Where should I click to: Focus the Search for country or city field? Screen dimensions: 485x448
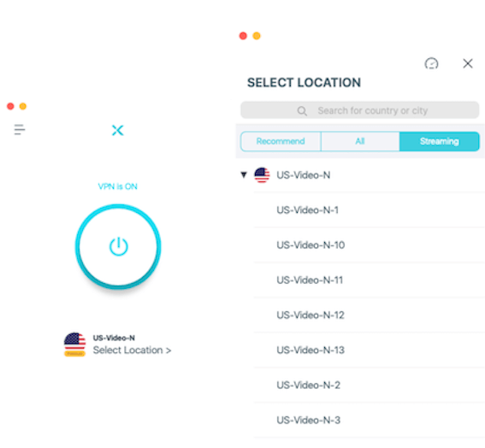point(360,110)
